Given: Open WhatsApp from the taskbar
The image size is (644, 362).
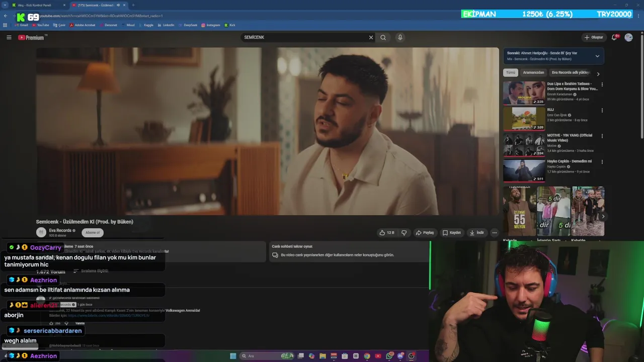Looking at the screenshot, I should coord(389,356).
